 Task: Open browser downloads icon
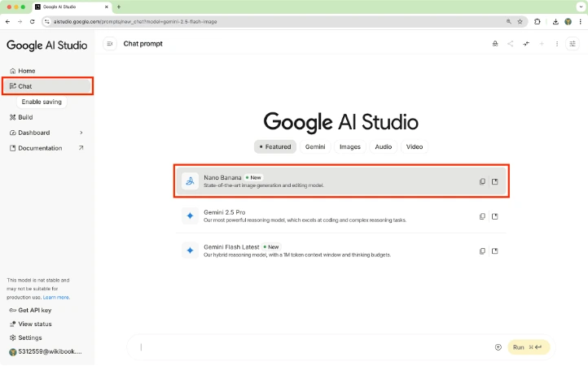click(x=555, y=22)
